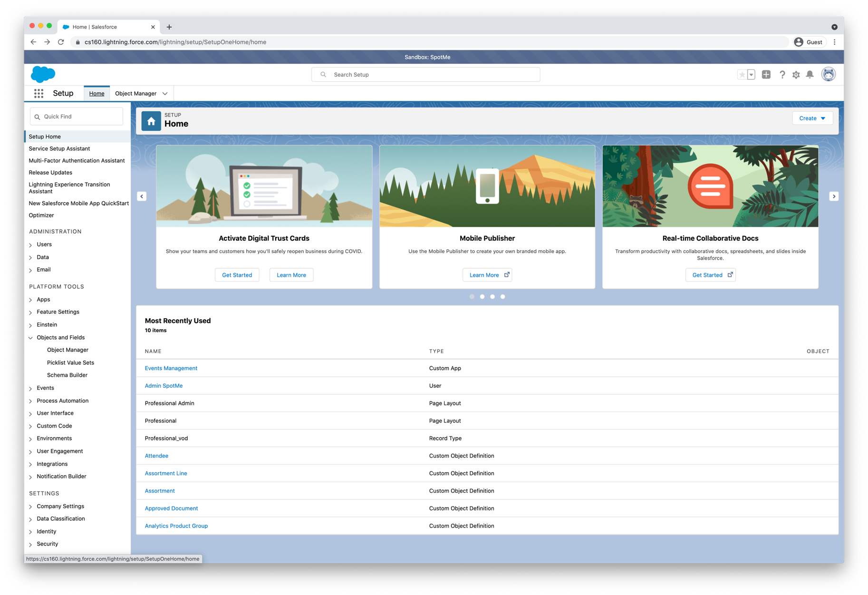Open the user profile avatar
Screen dimensions: 868x595
click(x=828, y=74)
